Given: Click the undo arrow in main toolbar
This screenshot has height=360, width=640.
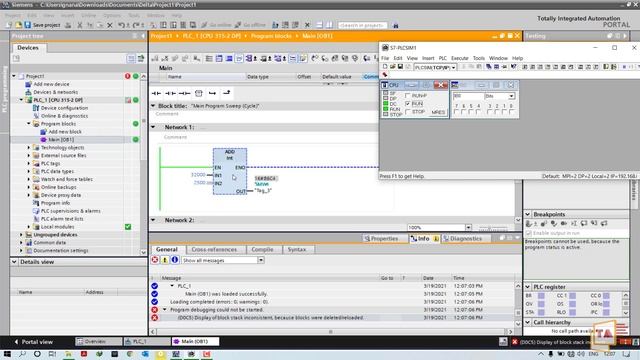Looking at the screenshot, I should [x=121, y=25].
